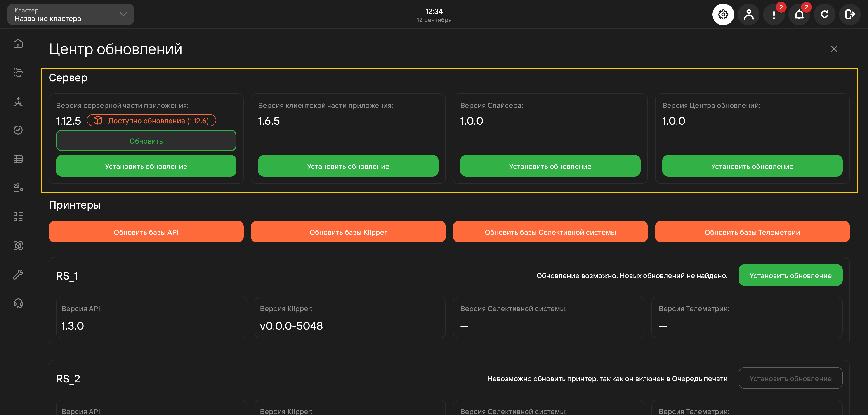This screenshot has height=415, width=868.
Task: Click the RS_1 printer name
Action: pos(67,276)
